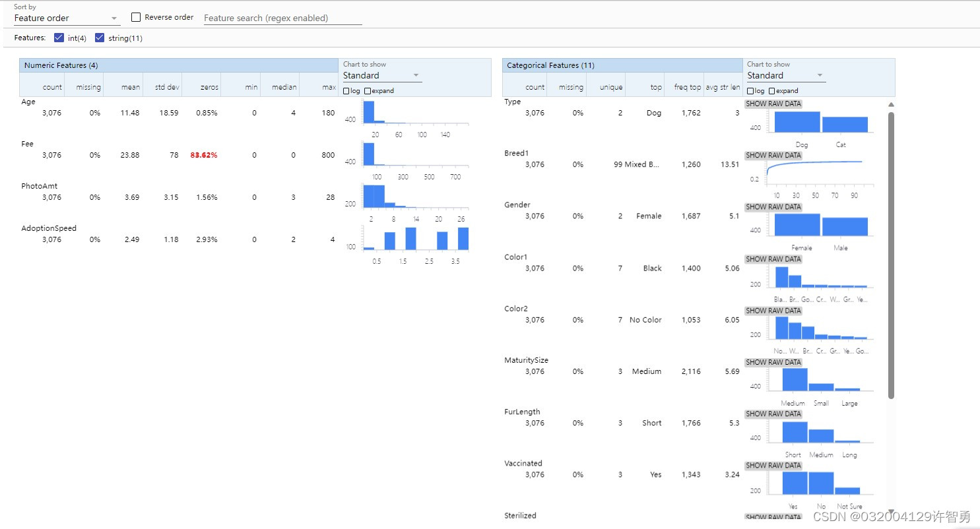The image size is (980, 529).
Task: Select the Color2 feature name
Action: (516, 309)
